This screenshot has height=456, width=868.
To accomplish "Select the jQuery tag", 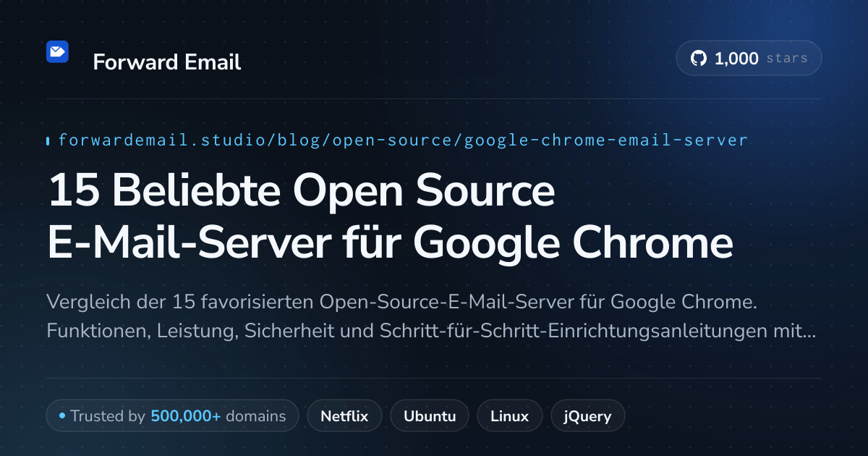I will [588, 416].
